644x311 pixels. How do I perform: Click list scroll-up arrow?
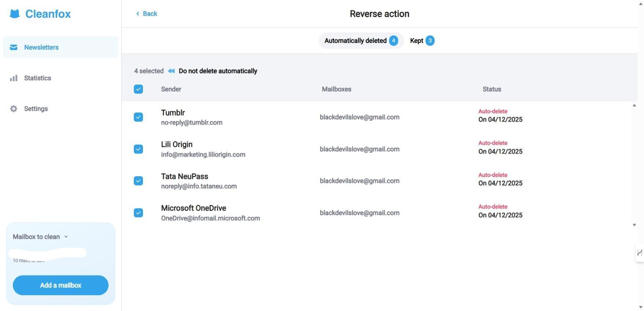click(634, 105)
